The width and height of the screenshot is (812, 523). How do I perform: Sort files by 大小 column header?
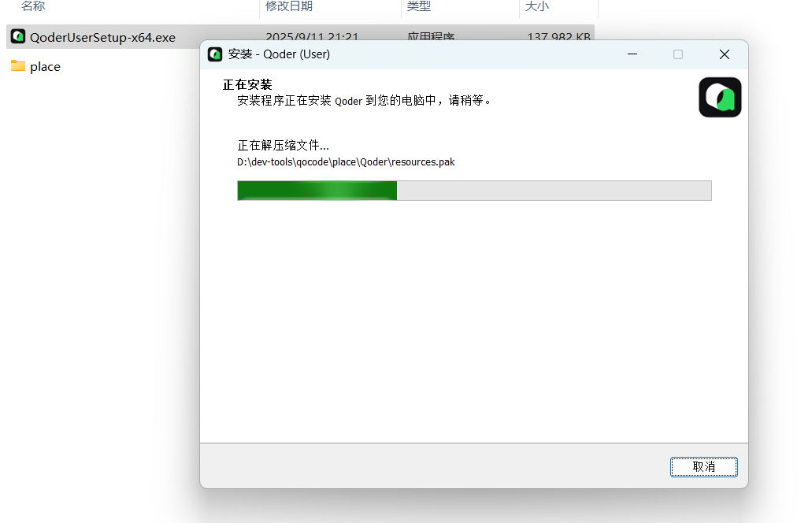coord(537,6)
